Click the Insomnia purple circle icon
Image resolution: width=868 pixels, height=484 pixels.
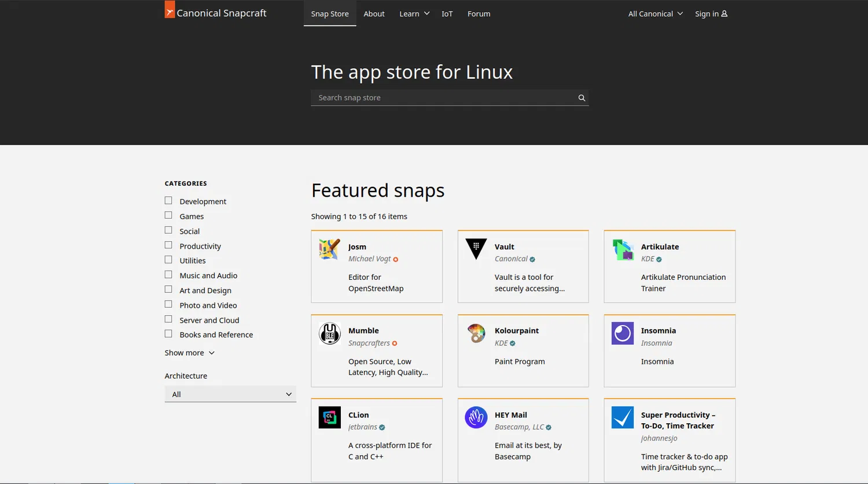click(623, 334)
